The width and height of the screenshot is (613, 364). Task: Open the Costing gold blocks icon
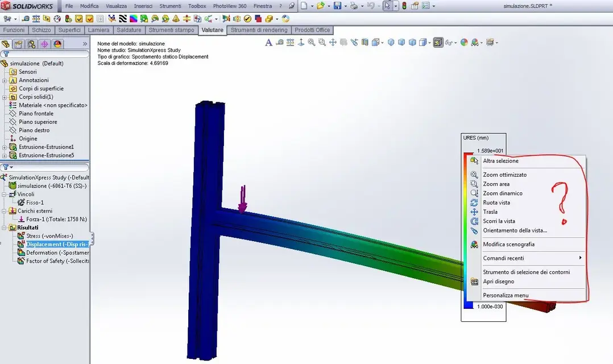click(x=268, y=18)
